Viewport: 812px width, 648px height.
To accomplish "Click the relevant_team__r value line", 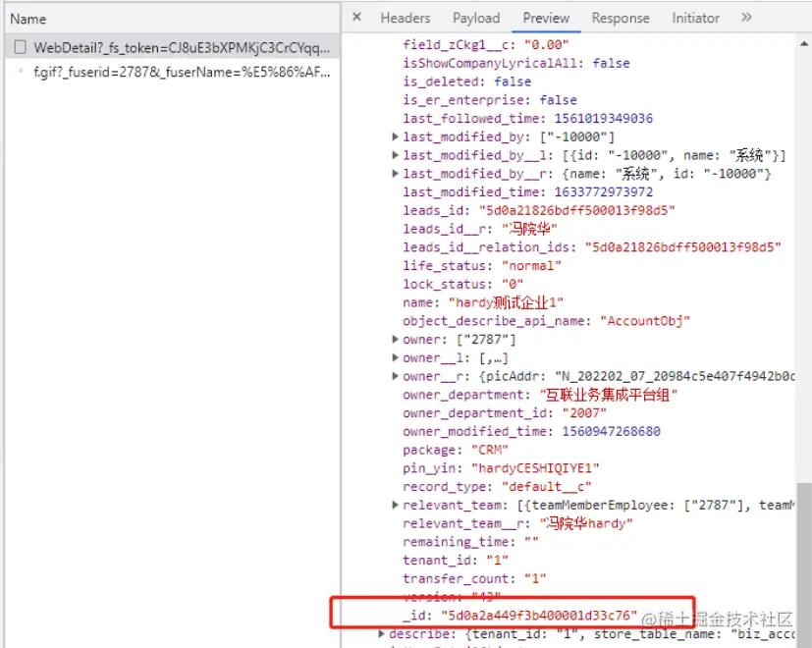I will pos(517,523).
